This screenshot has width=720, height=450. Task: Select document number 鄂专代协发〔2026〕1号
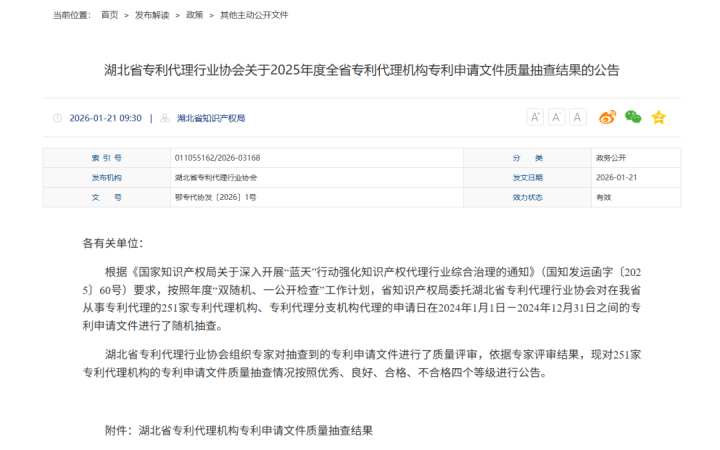[215, 197]
